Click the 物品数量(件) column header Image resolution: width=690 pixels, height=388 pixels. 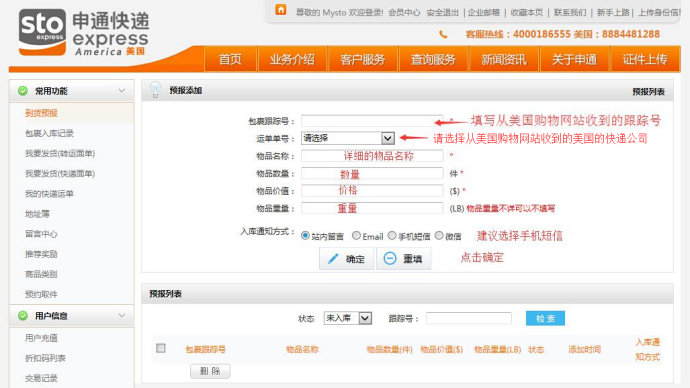coord(389,350)
